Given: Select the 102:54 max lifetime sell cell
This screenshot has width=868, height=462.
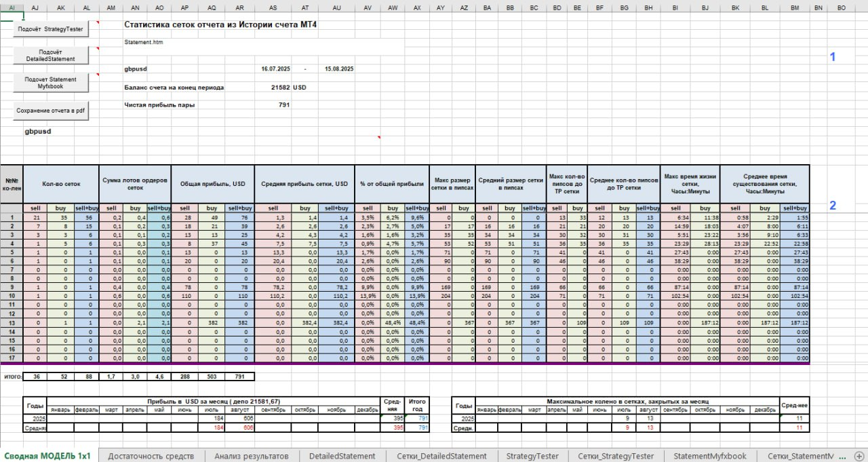Looking at the screenshot, I should [x=675, y=296].
